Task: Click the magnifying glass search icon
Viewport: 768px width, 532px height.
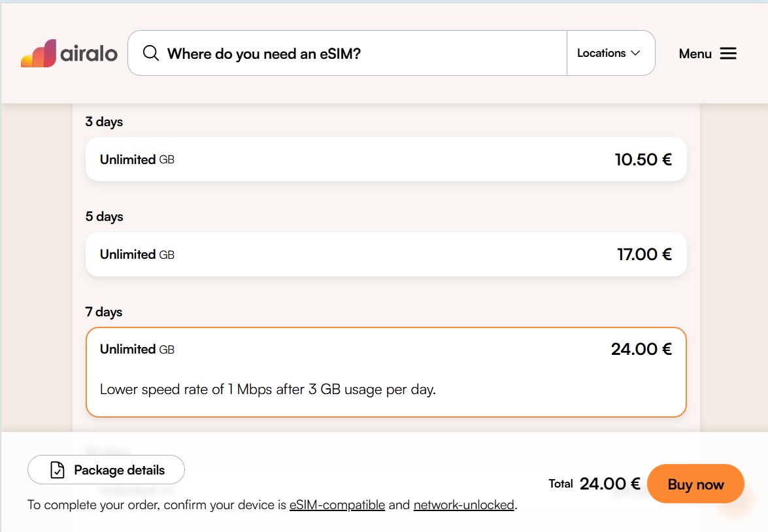Action: [151, 53]
